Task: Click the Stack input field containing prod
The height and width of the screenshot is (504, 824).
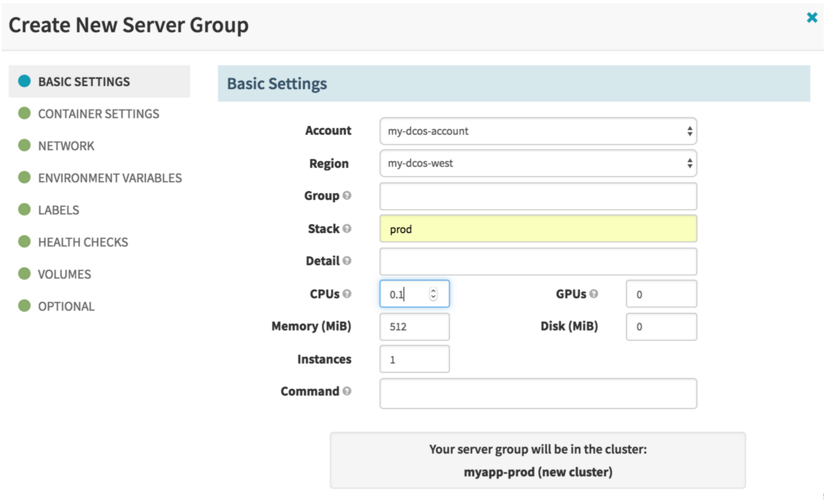Action: pos(538,229)
